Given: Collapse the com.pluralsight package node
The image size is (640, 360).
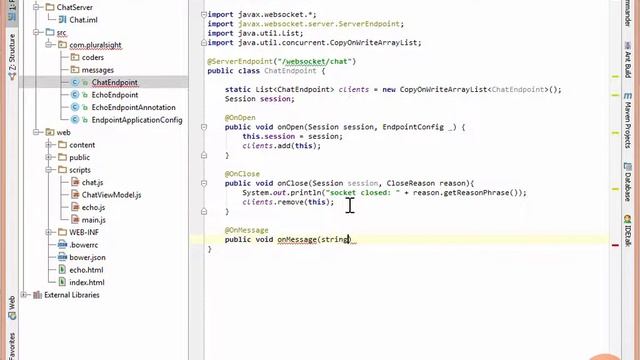Looking at the screenshot, I should tap(49, 44).
